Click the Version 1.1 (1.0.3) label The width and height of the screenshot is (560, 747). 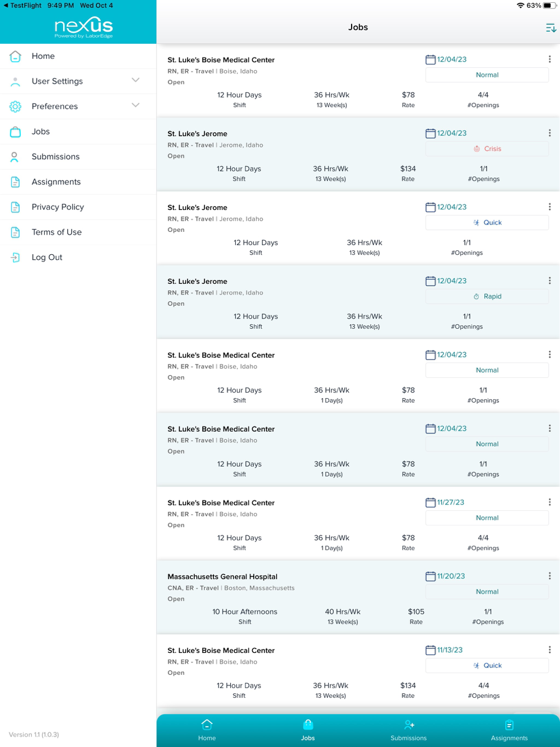pyautogui.click(x=34, y=735)
